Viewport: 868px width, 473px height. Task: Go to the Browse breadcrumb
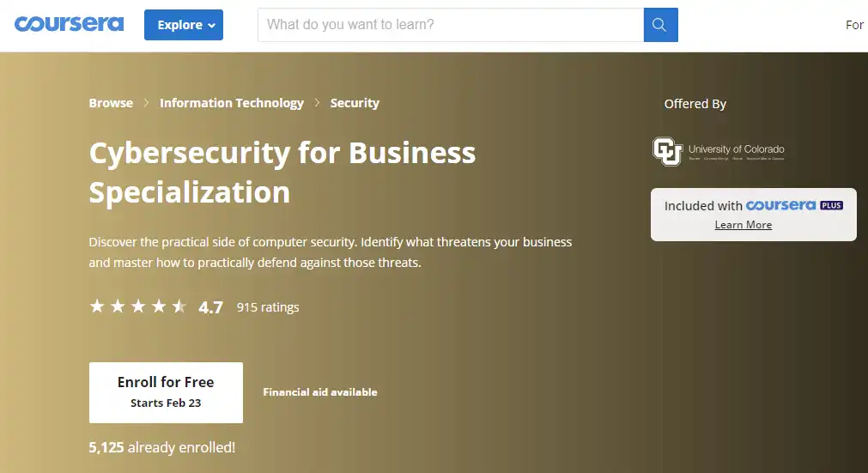111,103
